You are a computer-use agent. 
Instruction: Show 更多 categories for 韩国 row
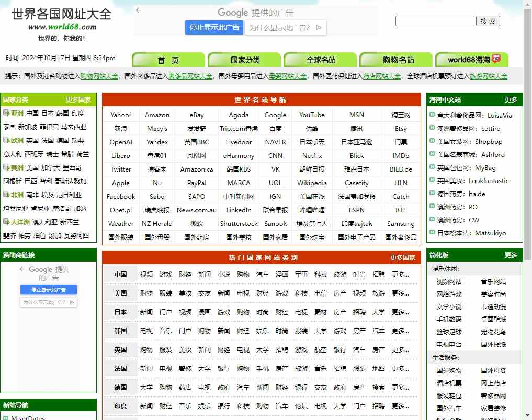[400, 331]
